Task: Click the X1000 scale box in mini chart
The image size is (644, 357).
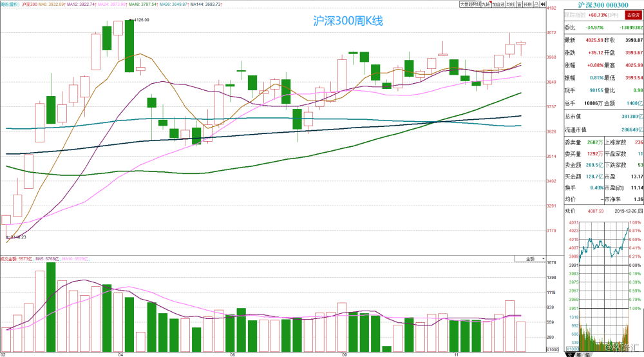Action: (x=573, y=349)
